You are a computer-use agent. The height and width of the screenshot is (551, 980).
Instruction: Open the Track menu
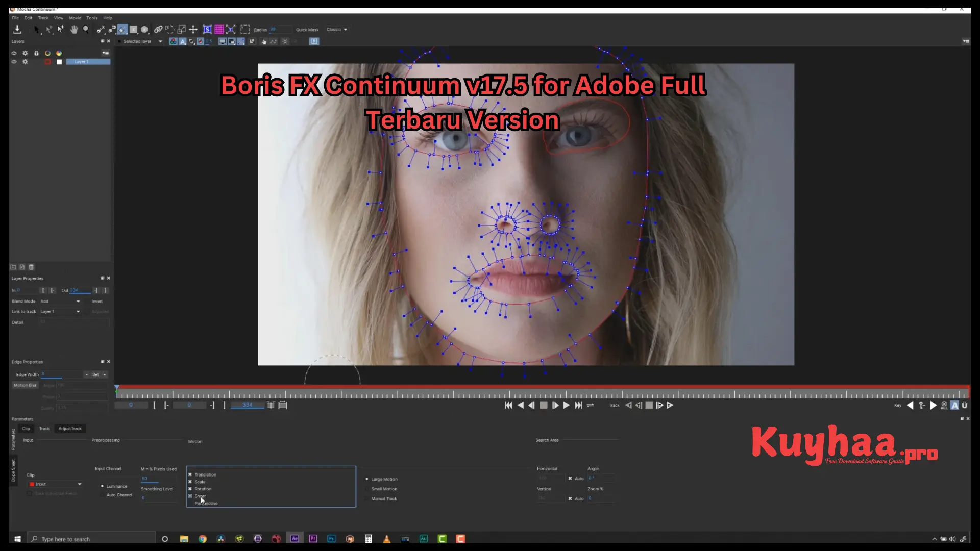[x=43, y=18]
